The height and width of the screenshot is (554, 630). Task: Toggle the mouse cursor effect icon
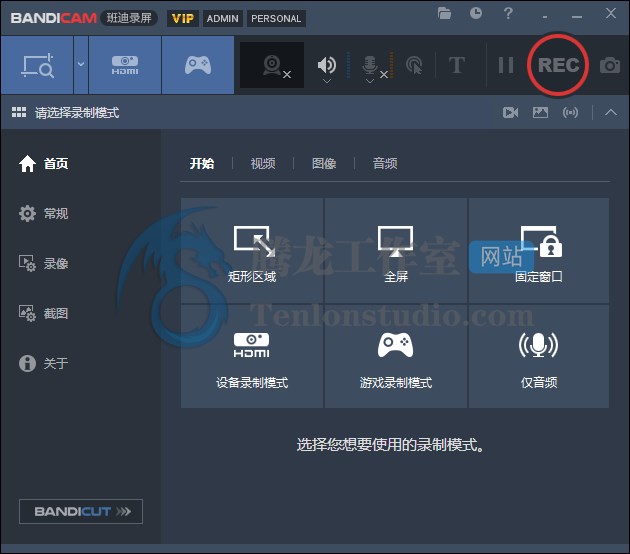tap(414, 65)
